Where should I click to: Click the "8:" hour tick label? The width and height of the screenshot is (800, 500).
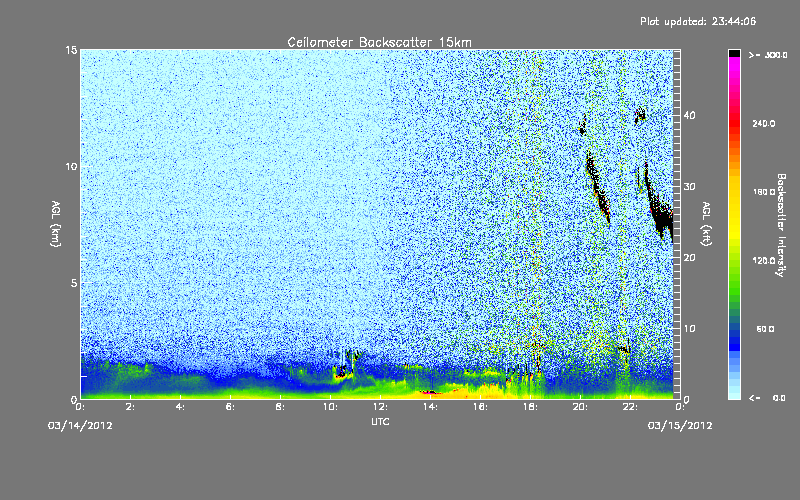[x=280, y=407]
